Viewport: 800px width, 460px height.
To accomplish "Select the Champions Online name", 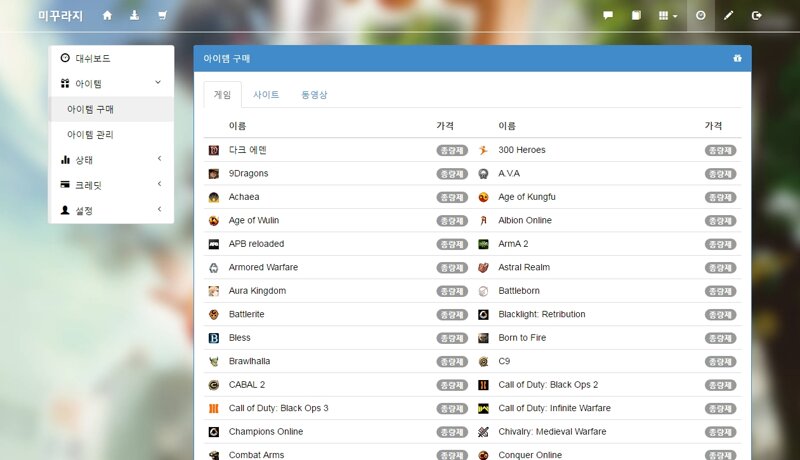I will [266, 431].
